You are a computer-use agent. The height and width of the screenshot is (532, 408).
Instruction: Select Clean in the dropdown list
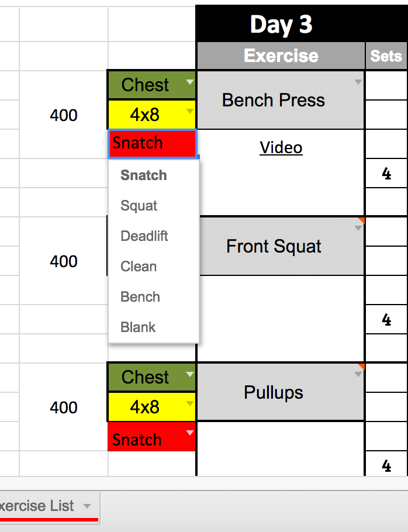pos(139,267)
